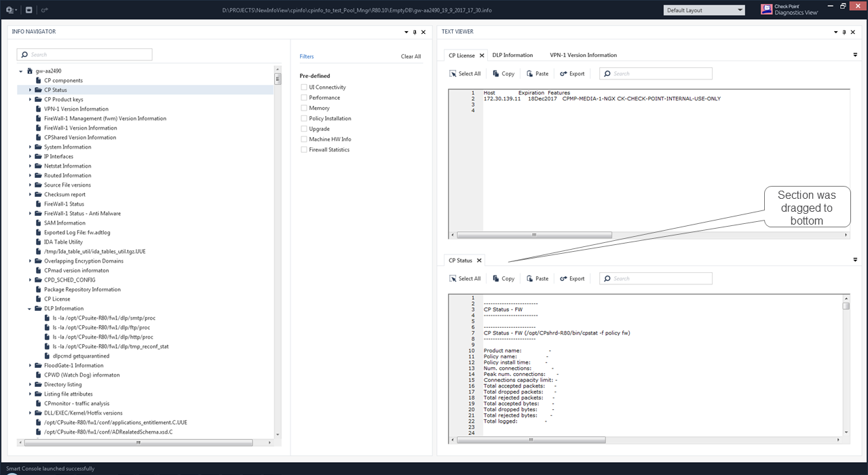Expand the Overlapping Encryption Domains node
Image resolution: width=868 pixels, height=475 pixels.
(30, 261)
